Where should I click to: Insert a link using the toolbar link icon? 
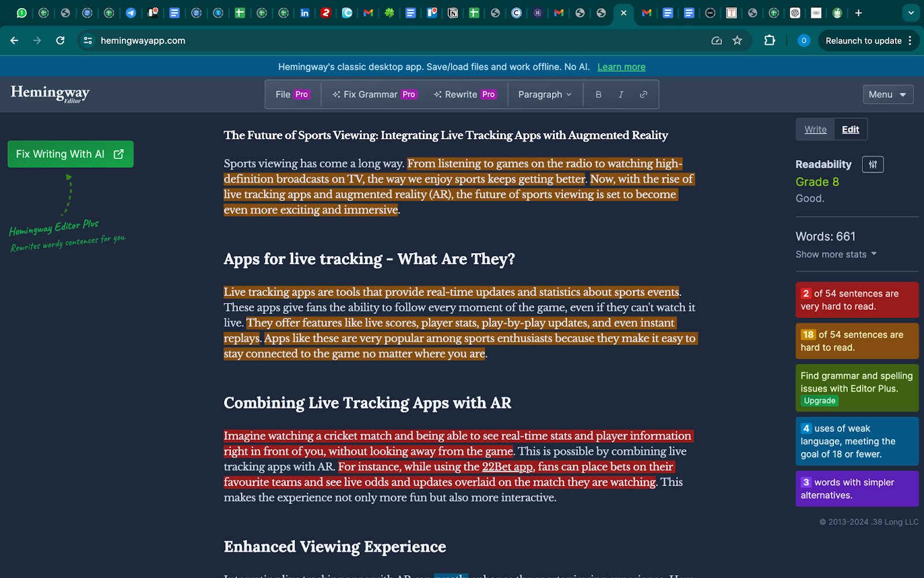point(643,94)
